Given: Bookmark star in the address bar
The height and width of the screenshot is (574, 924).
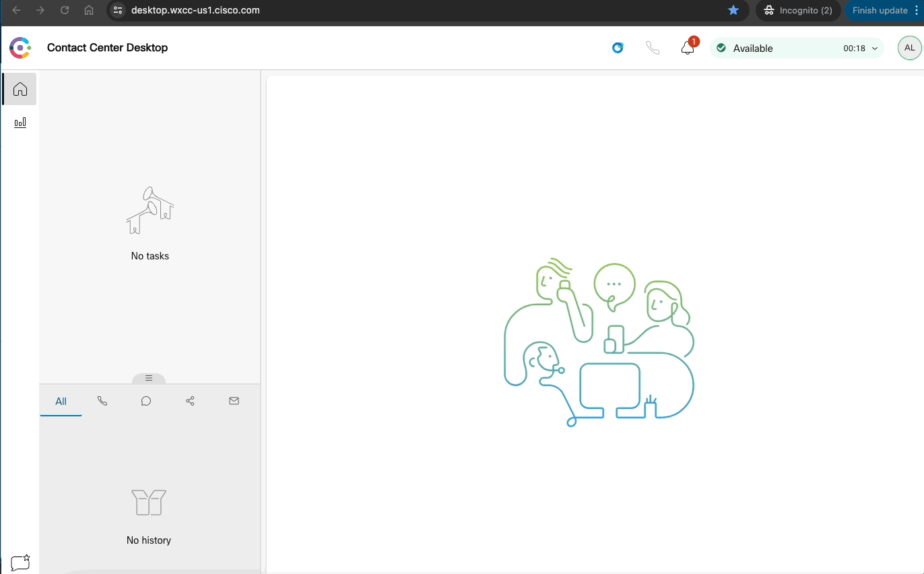Looking at the screenshot, I should 733,10.
